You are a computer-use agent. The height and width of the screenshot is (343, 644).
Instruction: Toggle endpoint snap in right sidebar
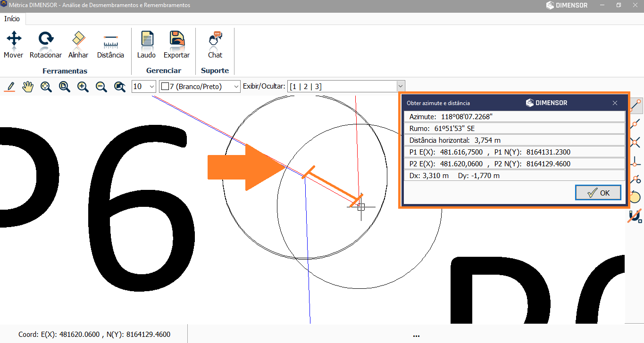click(636, 106)
